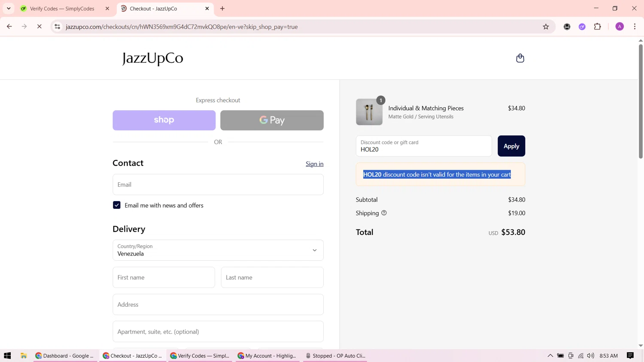644x362 pixels.
Task: Click the Checkout - JazzUpCo taskbar window
Action: [x=133, y=356]
